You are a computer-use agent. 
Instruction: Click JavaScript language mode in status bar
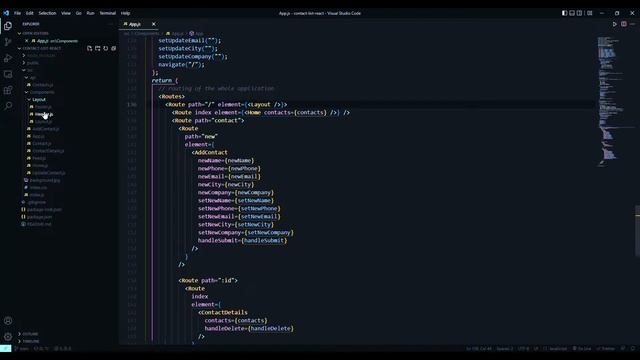tap(555, 349)
